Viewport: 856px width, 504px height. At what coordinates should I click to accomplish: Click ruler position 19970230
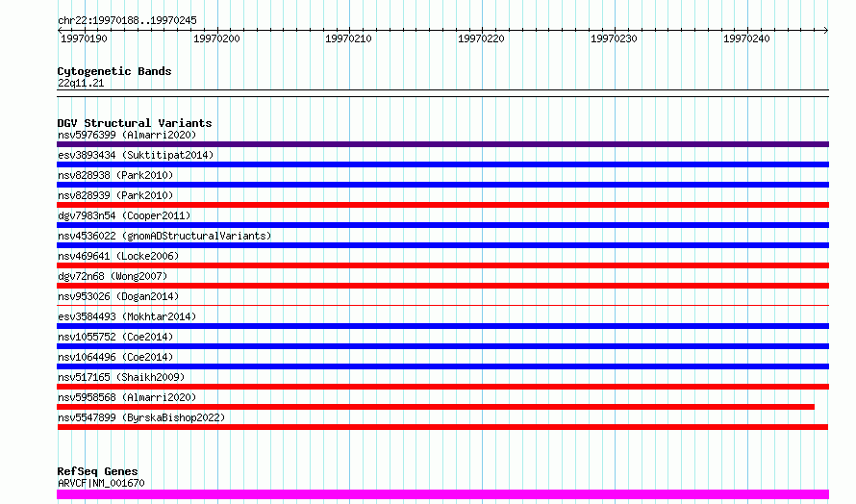coord(614,38)
